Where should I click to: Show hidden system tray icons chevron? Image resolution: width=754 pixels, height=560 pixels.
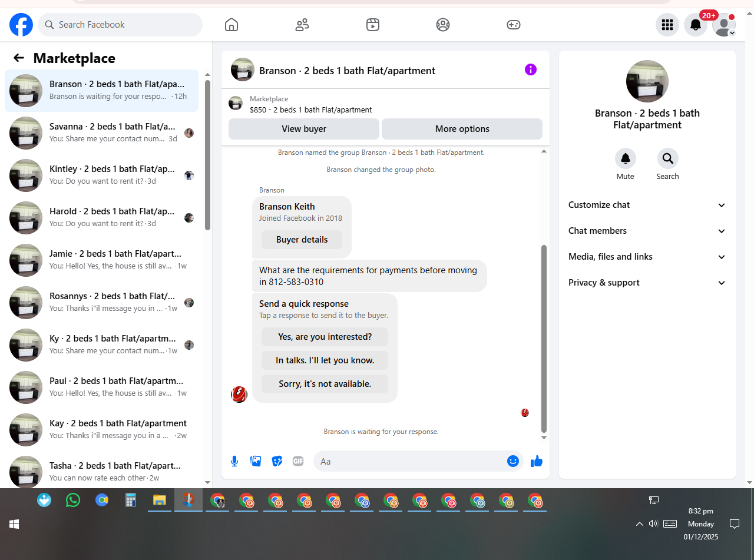(x=640, y=524)
